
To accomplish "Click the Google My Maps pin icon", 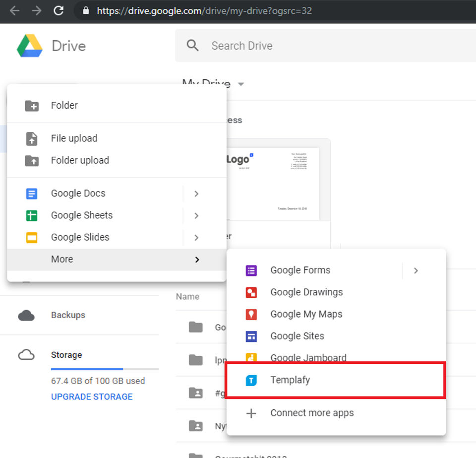I will tap(251, 314).
